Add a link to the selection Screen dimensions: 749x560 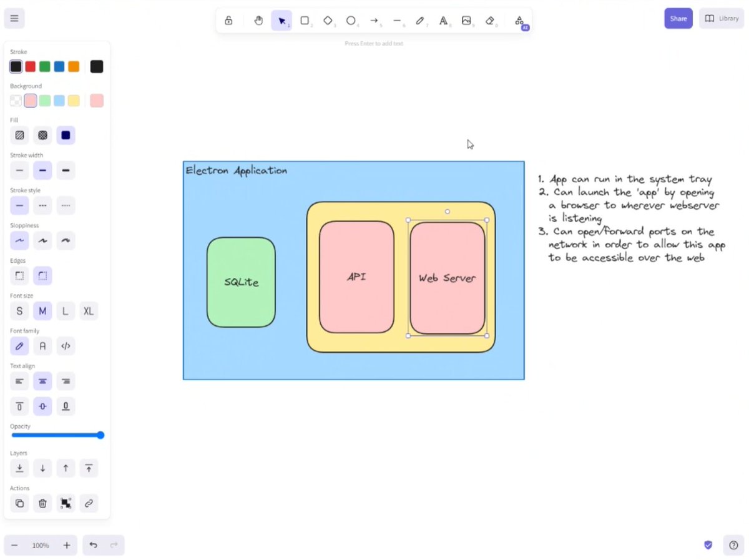point(89,503)
